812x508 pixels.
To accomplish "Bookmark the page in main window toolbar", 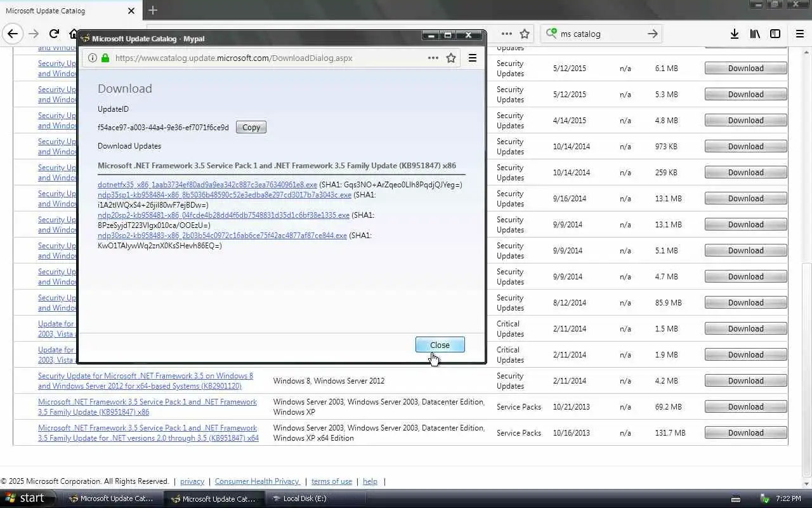I will tap(525, 34).
